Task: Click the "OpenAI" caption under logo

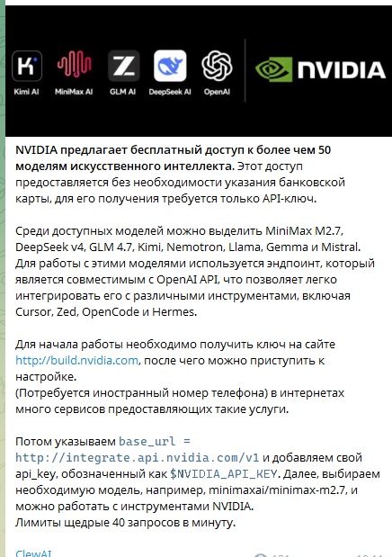Action: point(217,92)
